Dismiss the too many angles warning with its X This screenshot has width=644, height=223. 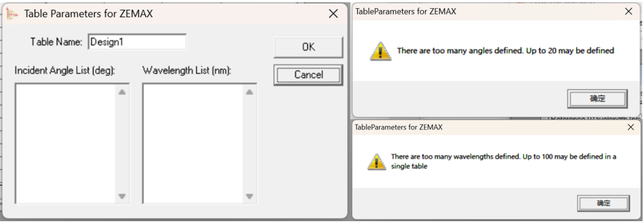click(x=629, y=11)
